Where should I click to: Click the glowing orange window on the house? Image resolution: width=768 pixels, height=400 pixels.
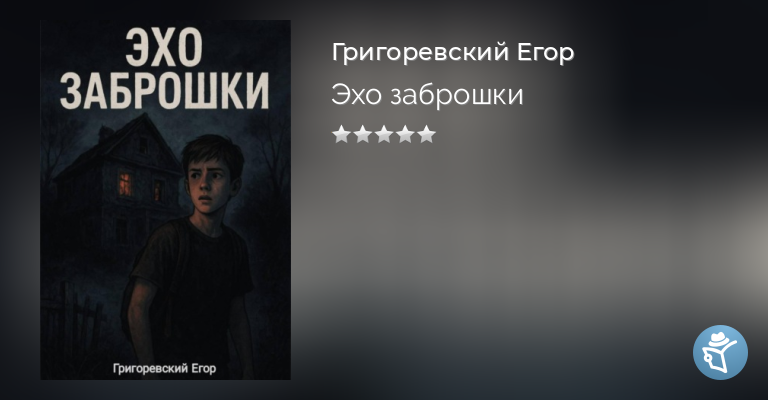pyautogui.click(x=125, y=185)
